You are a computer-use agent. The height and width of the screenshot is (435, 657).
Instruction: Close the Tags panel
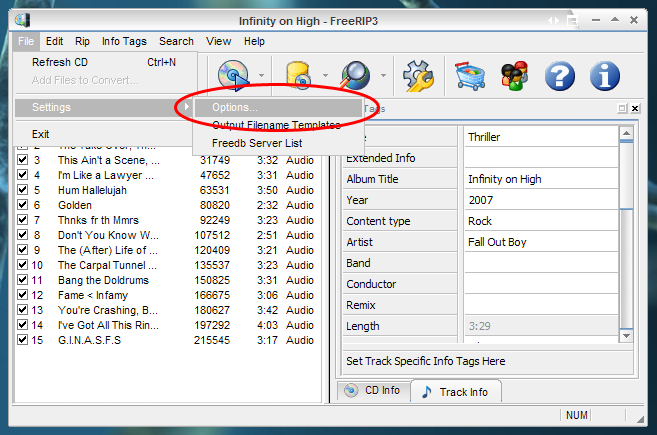[635, 109]
